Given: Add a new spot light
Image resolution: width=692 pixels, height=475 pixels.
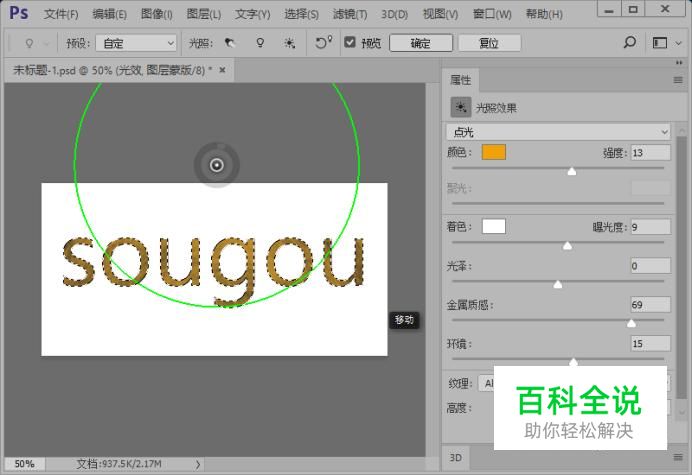Looking at the screenshot, I should (230, 43).
